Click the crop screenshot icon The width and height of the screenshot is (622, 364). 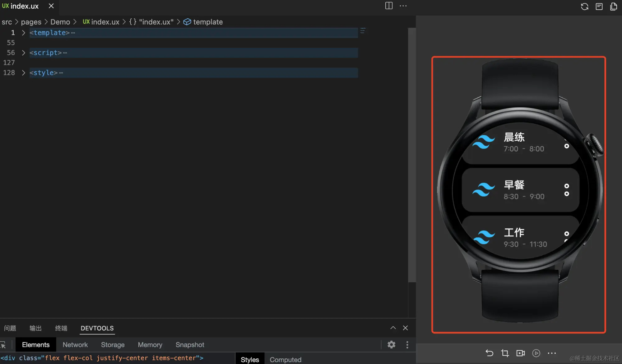coord(505,353)
